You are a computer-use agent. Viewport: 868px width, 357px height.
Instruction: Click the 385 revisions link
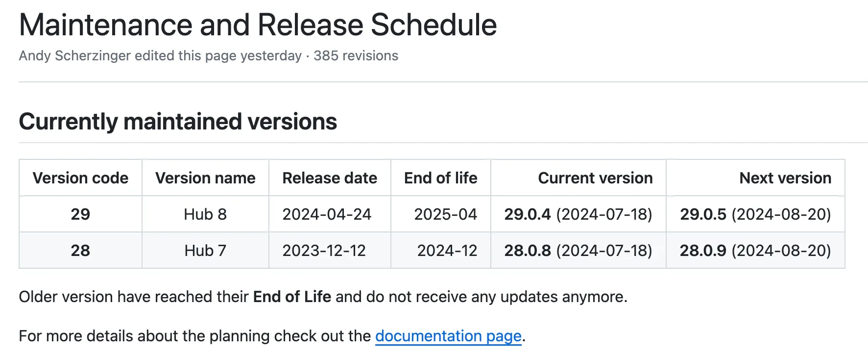(356, 56)
